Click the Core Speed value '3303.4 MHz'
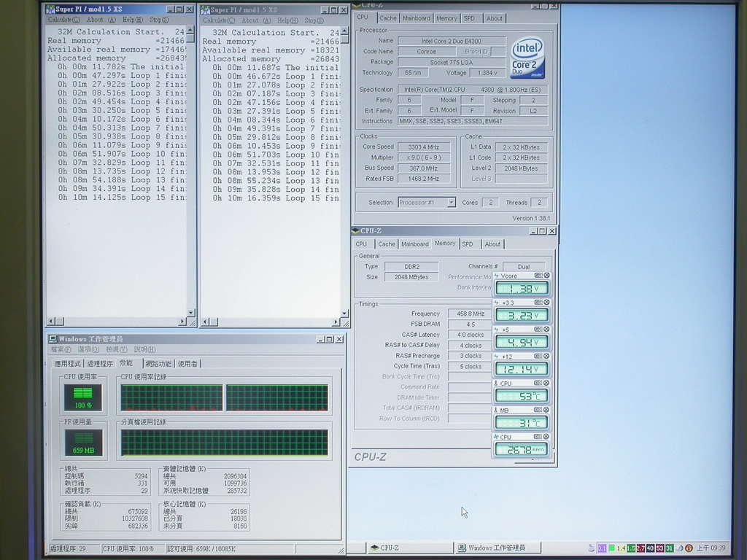 pos(424,147)
